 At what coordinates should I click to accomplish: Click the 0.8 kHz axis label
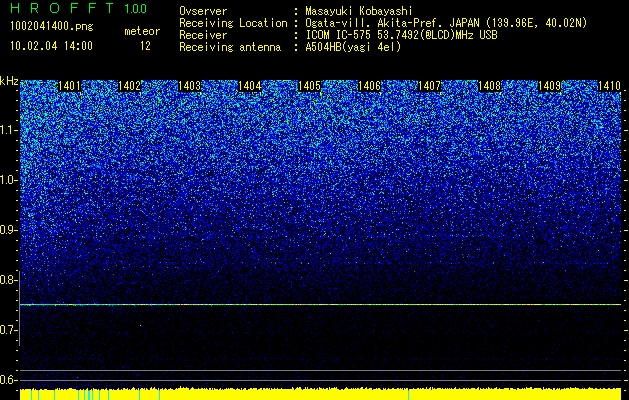[x=8, y=280]
